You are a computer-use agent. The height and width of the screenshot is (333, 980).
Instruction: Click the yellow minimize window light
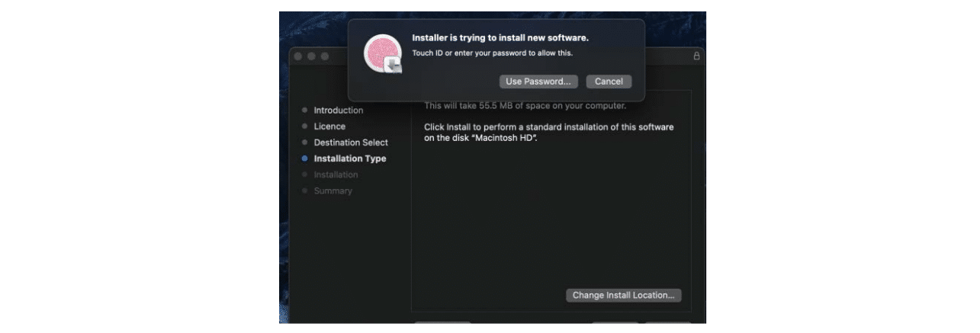(x=312, y=57)
